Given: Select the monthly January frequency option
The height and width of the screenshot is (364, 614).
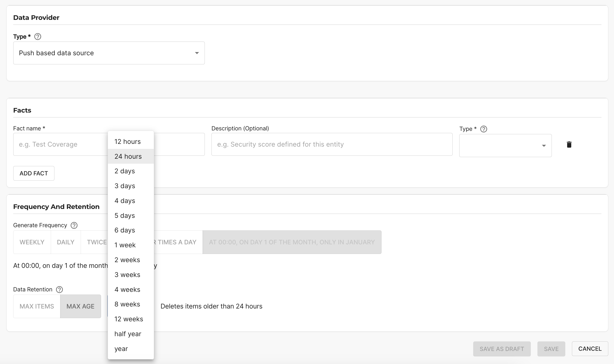Looking at the screenshot, I should (292, 242).
